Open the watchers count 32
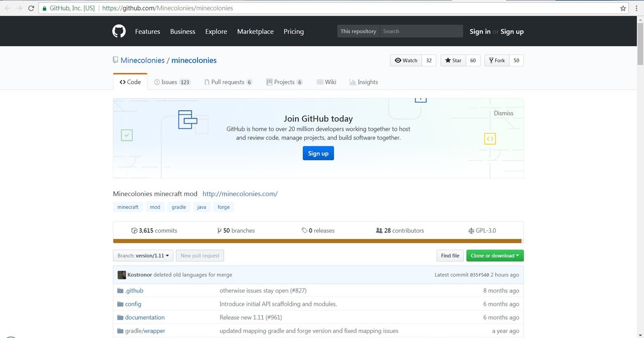The image size is (644, 338). pos(429,60)
